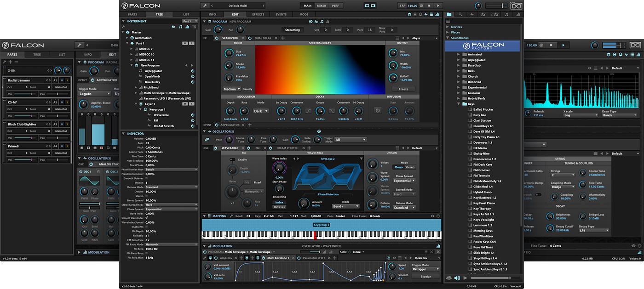
Task: Switch to the TREE tab
Action: tap(159, 14)
